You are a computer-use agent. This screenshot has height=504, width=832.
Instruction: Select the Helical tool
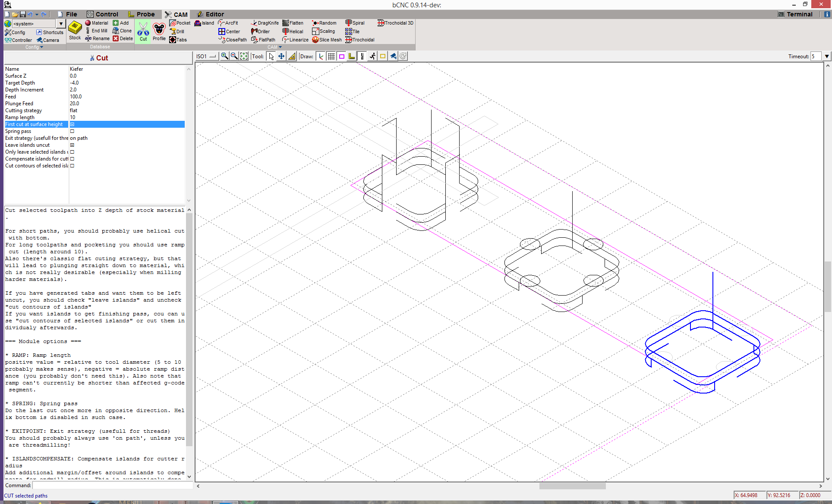coord(293,31)
